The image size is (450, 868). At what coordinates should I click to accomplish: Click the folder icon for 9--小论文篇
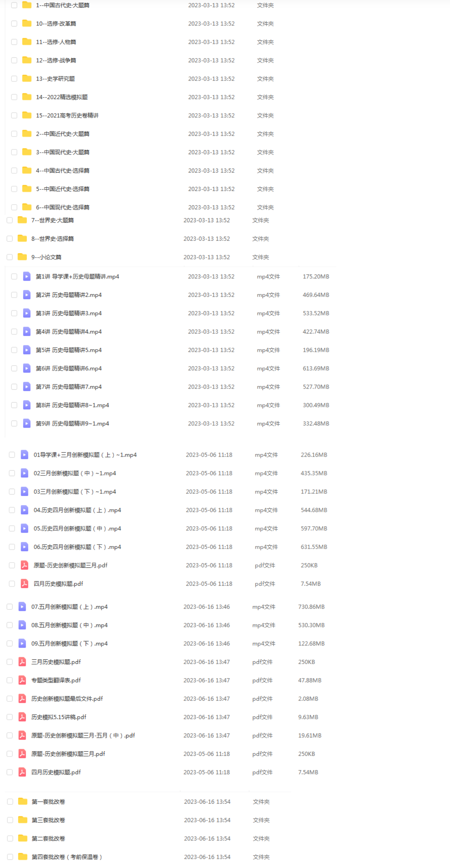[22, 257]
